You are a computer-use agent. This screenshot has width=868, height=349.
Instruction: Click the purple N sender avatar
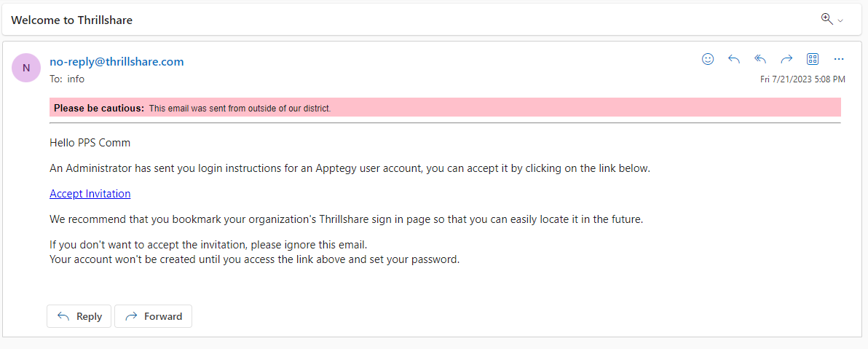pyautogui.click(x=26, y=68)
